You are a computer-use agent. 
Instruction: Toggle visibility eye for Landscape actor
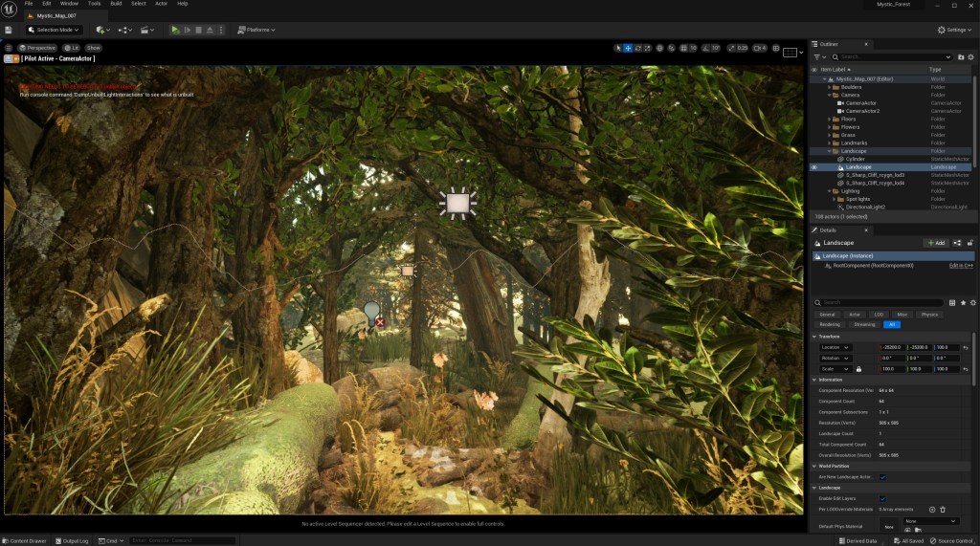point(814,167)
